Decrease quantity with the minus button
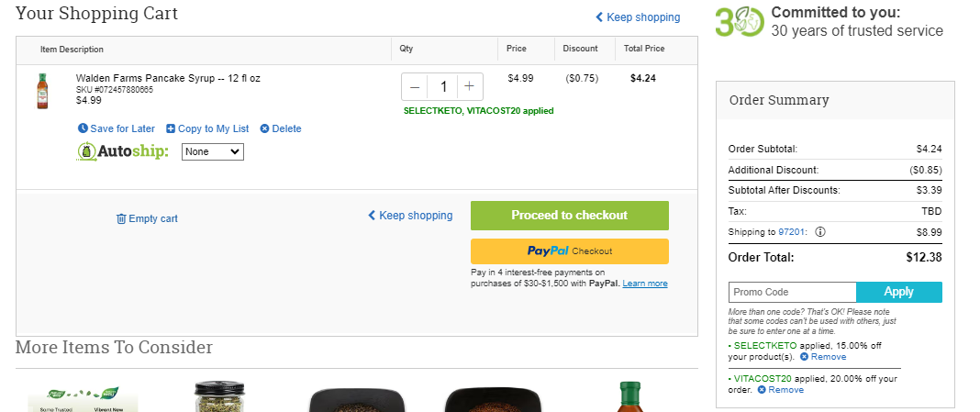Viewport: 980px width, 412px height. 415,87
